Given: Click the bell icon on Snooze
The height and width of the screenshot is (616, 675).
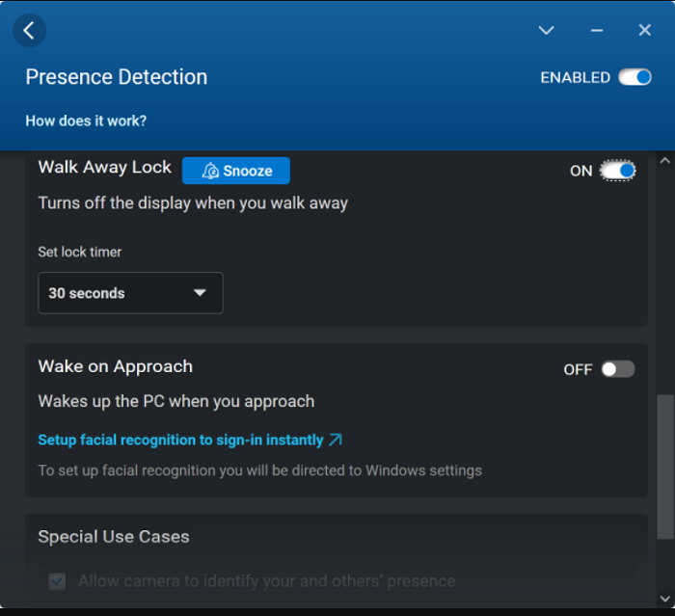Looking at the screenshot, I should coord(210,172).
